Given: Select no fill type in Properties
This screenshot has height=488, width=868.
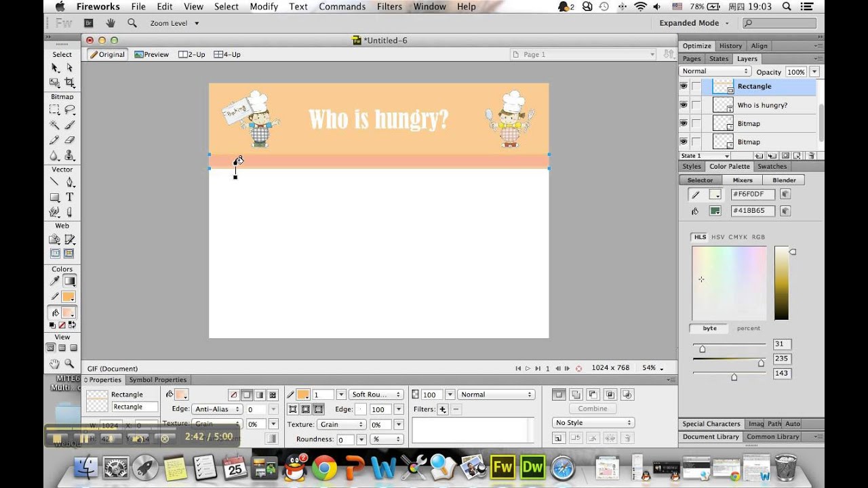Looking at the screenshot, I should click(234, 394).
